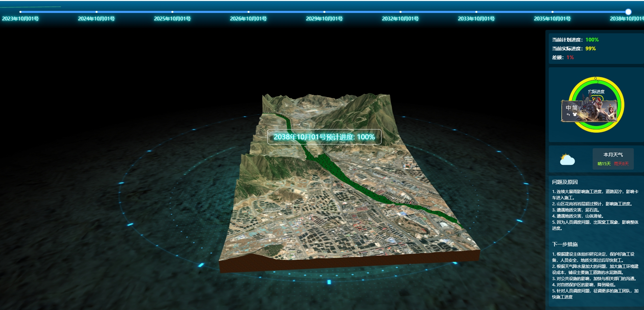Select the 2023年10月01号 timeline point
The image size is (644, 310).
pyautogui.click(x=20, y=12)
